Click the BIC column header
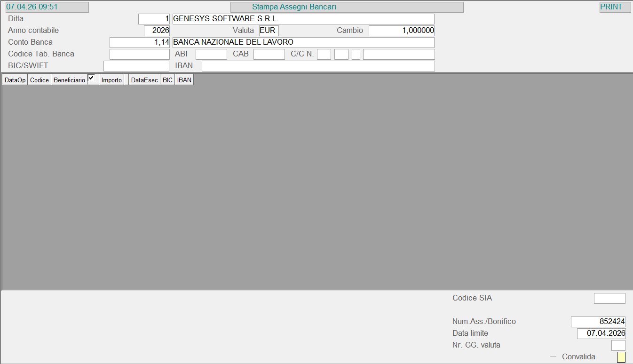 pos(167,80)
